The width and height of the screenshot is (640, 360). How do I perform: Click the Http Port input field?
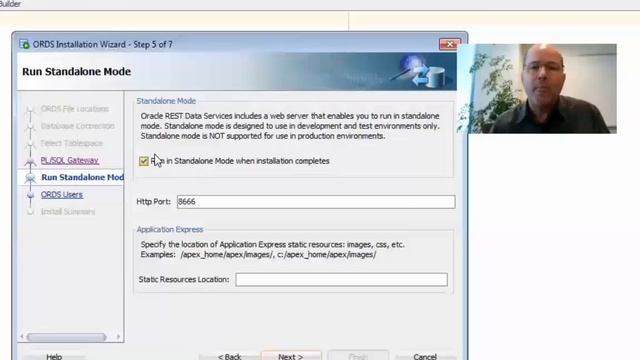point(316,202)
